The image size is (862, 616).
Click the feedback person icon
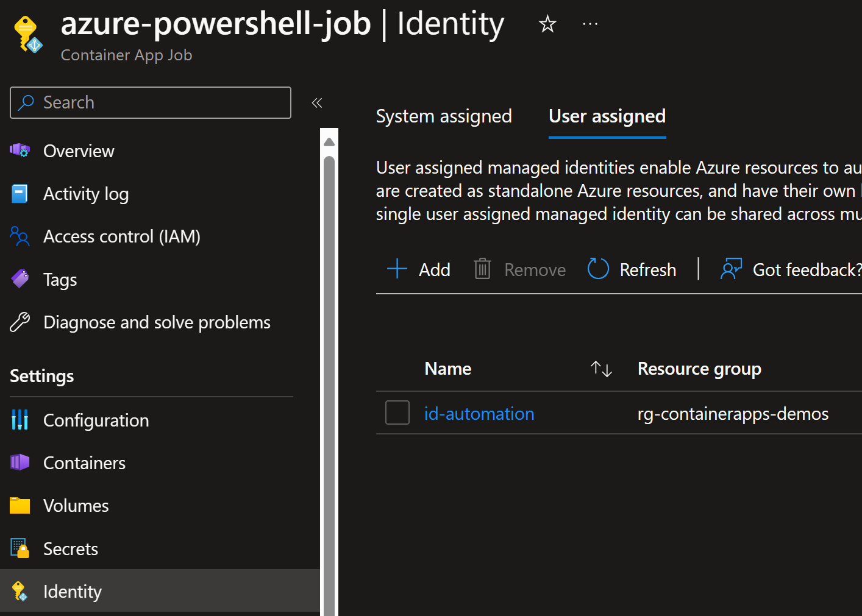click(x=731, y=269)
